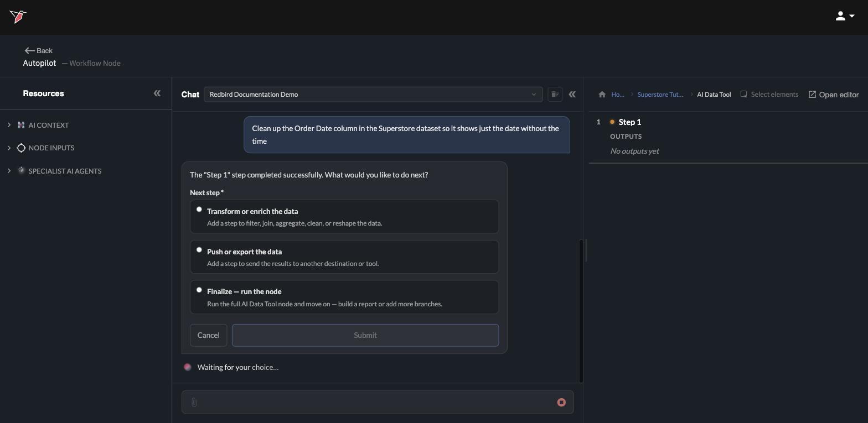
Task: Click the Redbird hummingbird logo
Action: (18, 16)
